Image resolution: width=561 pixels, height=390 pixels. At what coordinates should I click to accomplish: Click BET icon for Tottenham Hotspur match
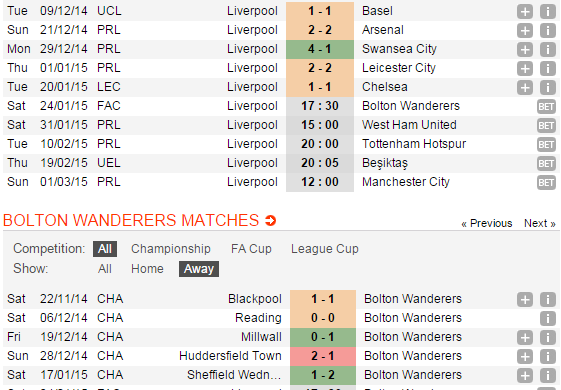(x=546, y=145)
